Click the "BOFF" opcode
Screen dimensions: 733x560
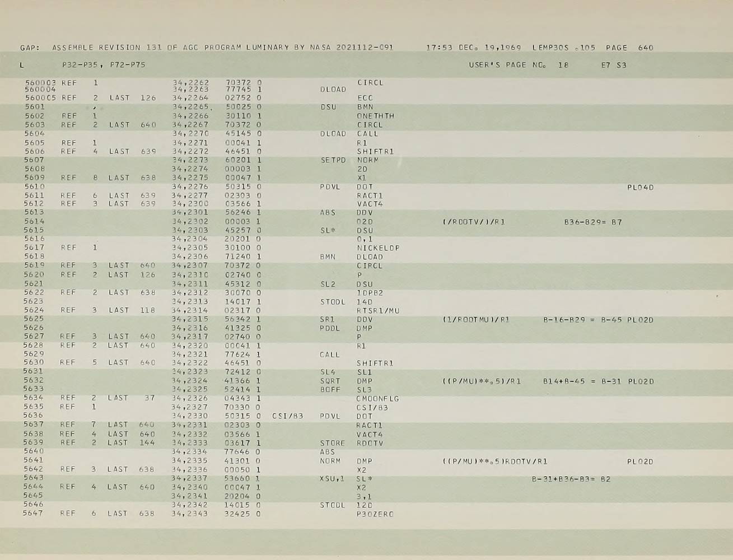pos(330,390)
